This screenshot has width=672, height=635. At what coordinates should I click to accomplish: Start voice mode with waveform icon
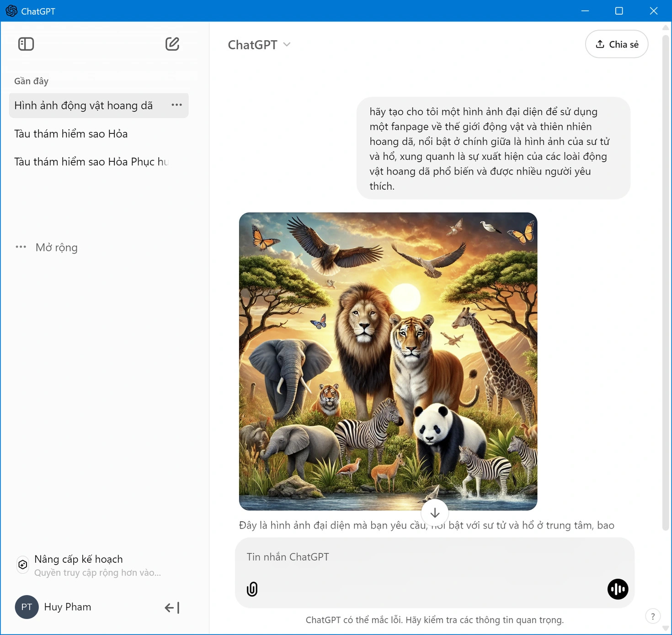617,589
